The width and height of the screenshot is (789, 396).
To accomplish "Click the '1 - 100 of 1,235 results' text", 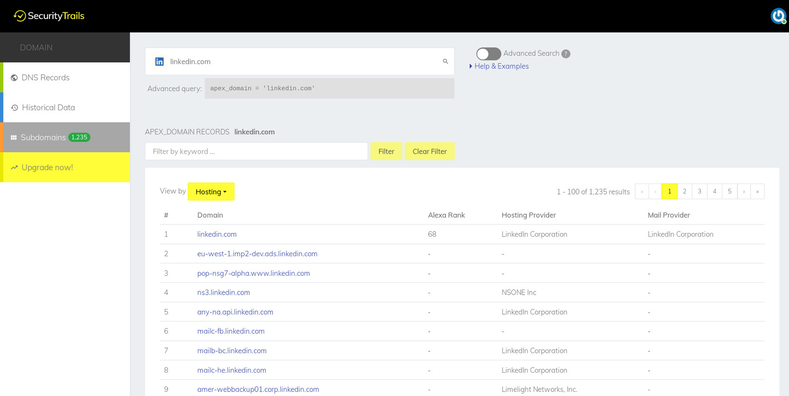I will [x=593, y=192].
